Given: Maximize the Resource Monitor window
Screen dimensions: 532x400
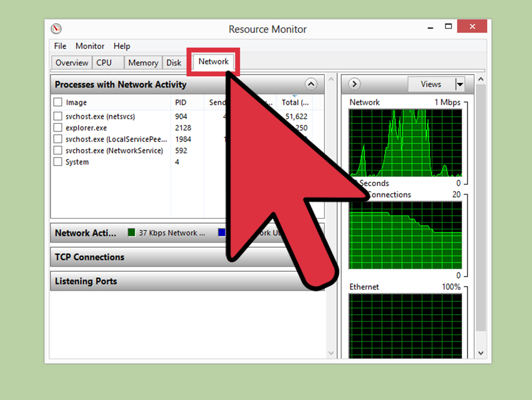Looking at the screenshot, I should click(448, 26).
